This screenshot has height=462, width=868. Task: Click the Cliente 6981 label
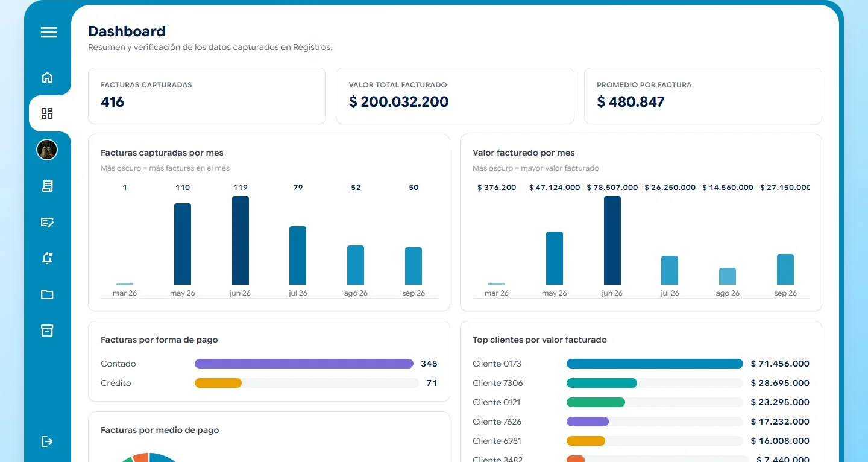[x=497, y=441]
